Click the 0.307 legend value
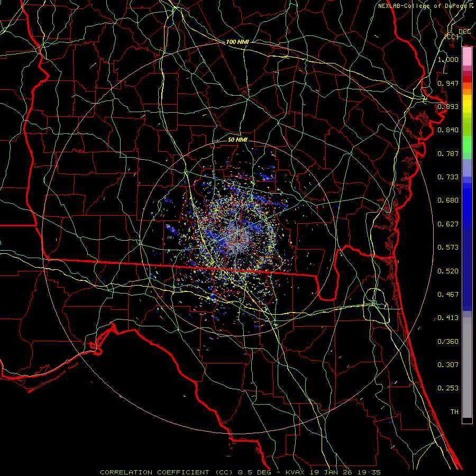 (448, 365)
